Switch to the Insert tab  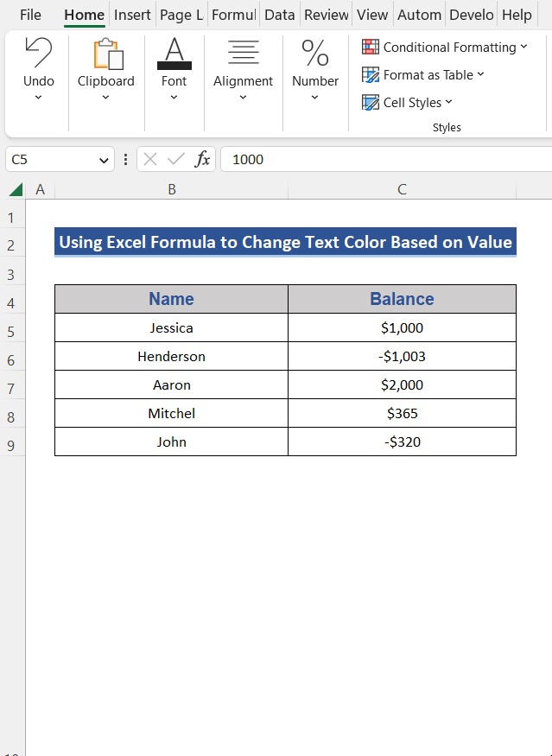pos(132,15)
